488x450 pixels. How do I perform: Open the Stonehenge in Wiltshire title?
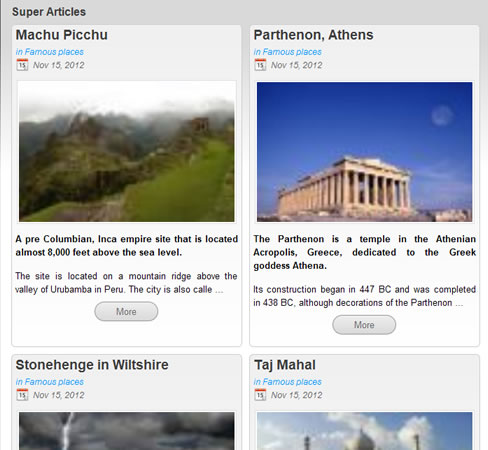92,365
